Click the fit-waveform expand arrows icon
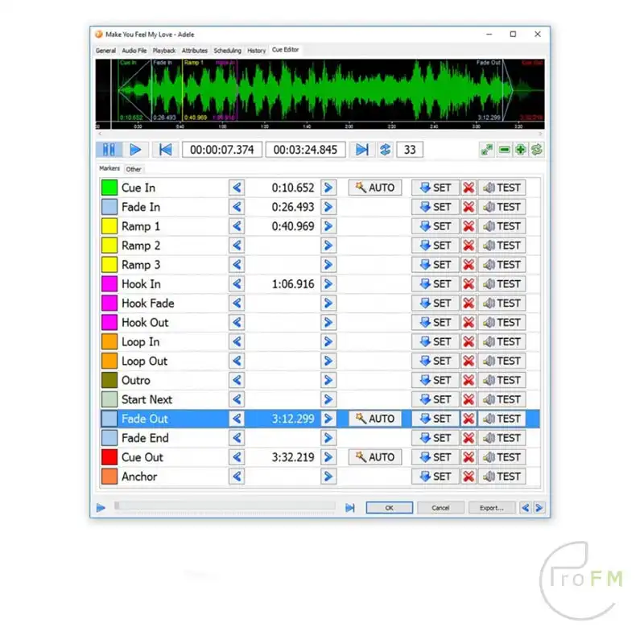Screen dimensions: 644x644 [x=487, y=150]
